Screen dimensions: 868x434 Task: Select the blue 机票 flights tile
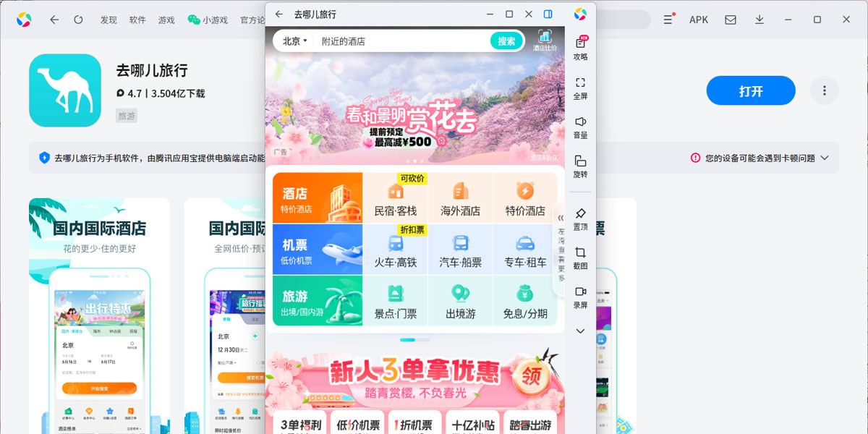[318, 250]
